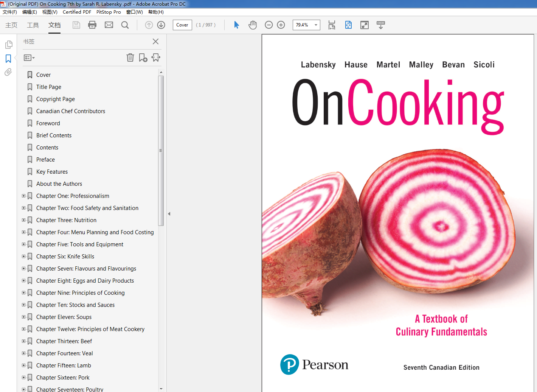
Task: Find current bookmark icon
Action: (156, 58)
